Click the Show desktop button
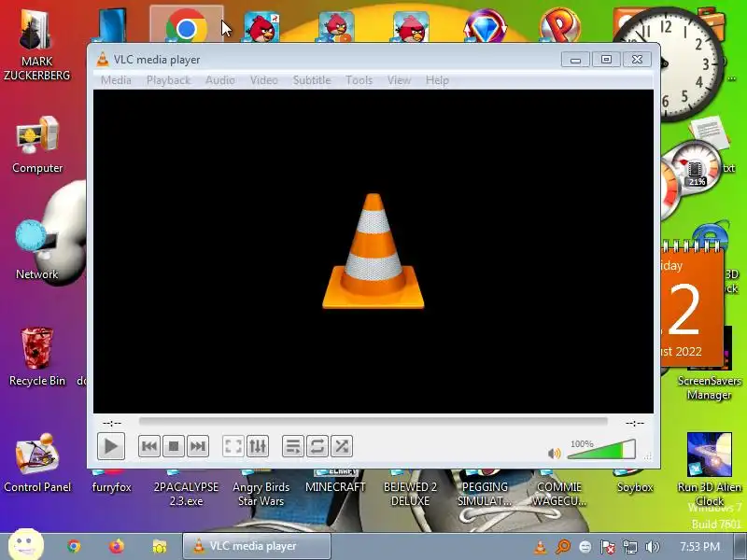 point(740,546)
